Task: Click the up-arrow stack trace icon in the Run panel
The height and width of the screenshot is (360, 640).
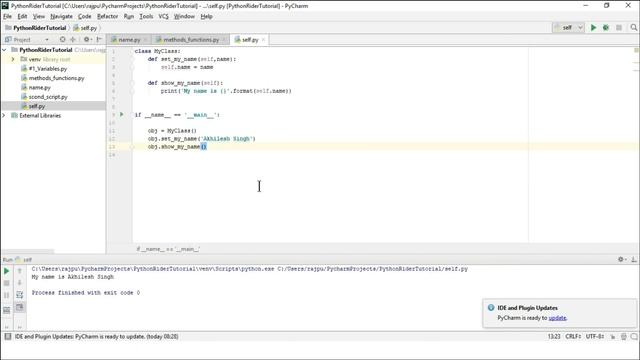Action: coord(19,271)
